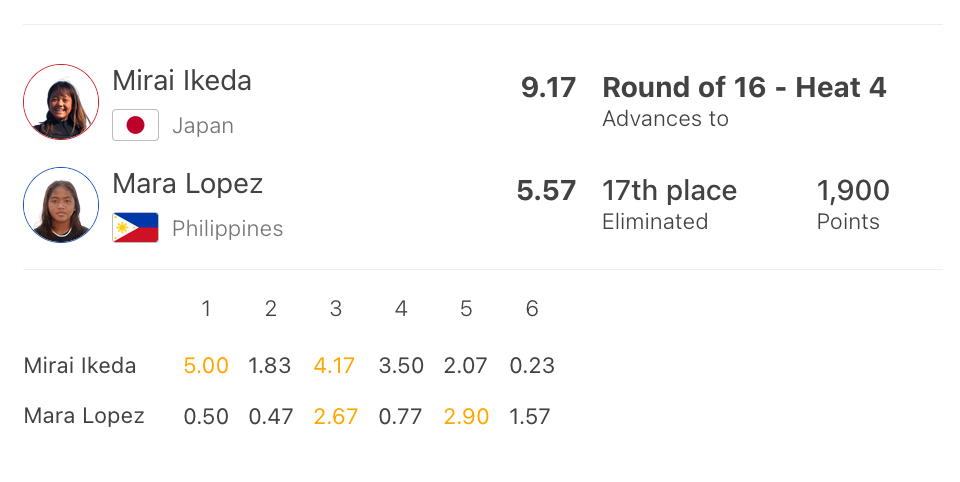Image resolution: width=960 pixels, height=482 pixels.
Task: Select Mara Lopez's highlighted 2.67 wave score
Action: pos(336,416)
